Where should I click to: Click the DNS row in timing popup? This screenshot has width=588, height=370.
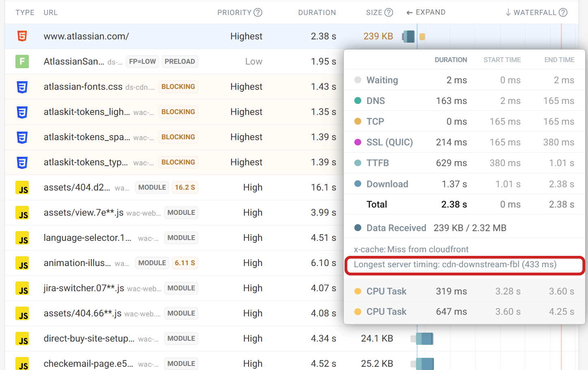pyautogui.click(x=464, y=101)
